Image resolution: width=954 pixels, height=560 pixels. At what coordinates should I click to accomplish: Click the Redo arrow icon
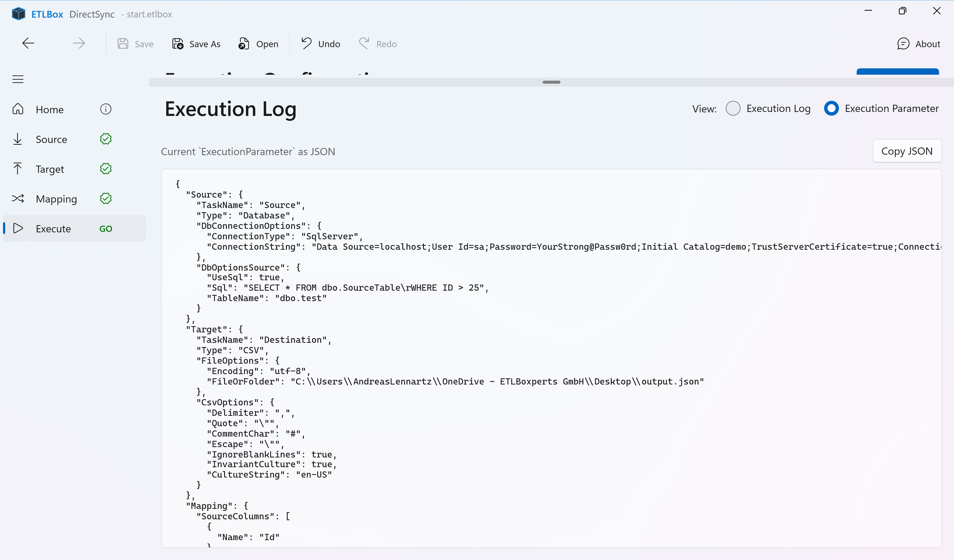coord(364,43)
